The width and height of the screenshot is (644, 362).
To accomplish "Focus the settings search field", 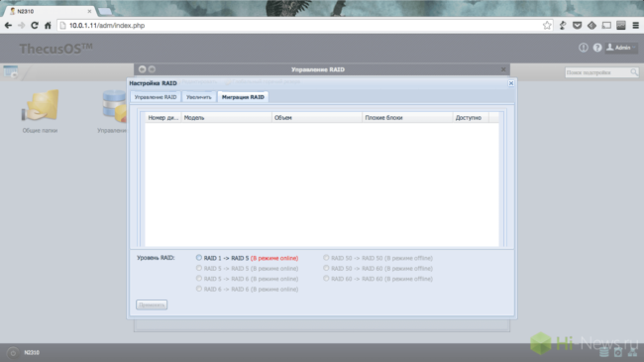I will pos(597,72).
